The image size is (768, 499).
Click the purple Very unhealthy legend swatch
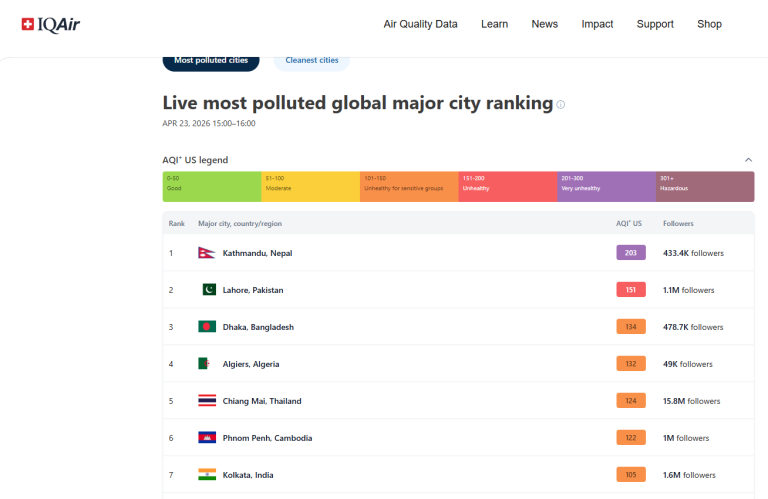click(x=606, y=186)
